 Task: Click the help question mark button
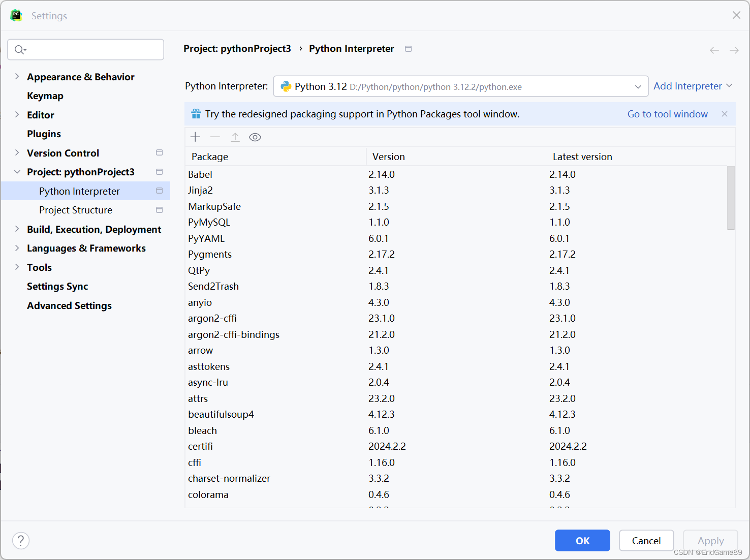(x=21, y=540)
